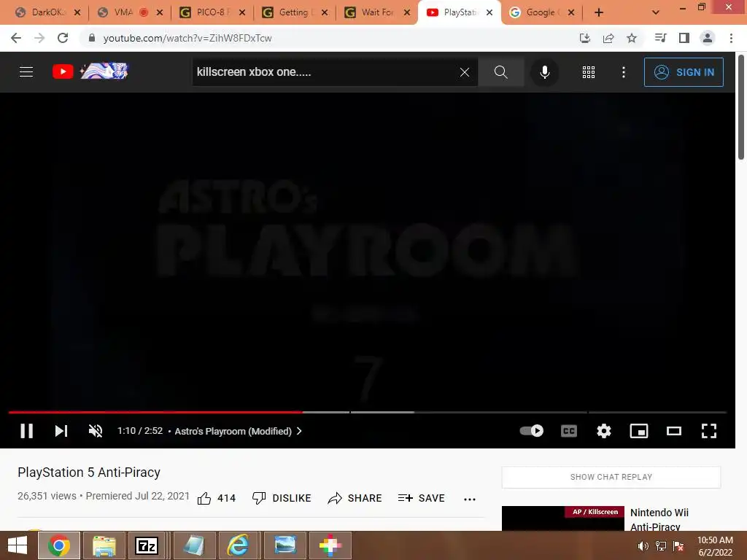The width and height of the screenshot is (747, 560).
Task: Click the address bar URL
Action: click(187, 38)
